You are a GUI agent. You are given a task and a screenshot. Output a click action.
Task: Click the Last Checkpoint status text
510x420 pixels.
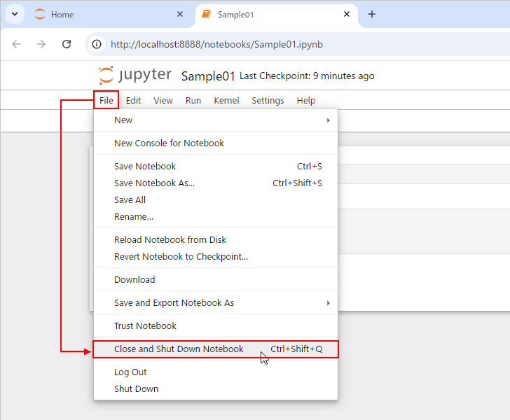307,76
